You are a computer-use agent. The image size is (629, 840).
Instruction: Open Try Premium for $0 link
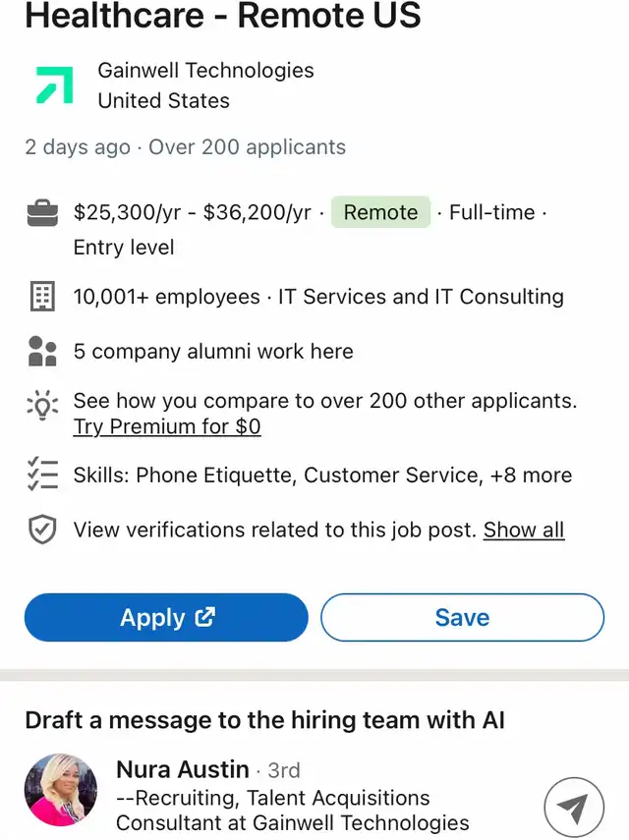[167, 426]
